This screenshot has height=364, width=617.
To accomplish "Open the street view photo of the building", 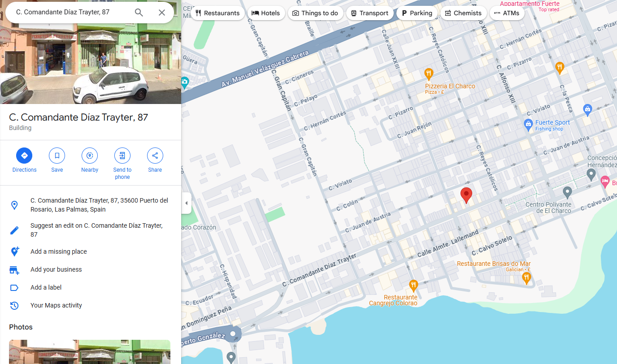I will (x=91, y=52).
